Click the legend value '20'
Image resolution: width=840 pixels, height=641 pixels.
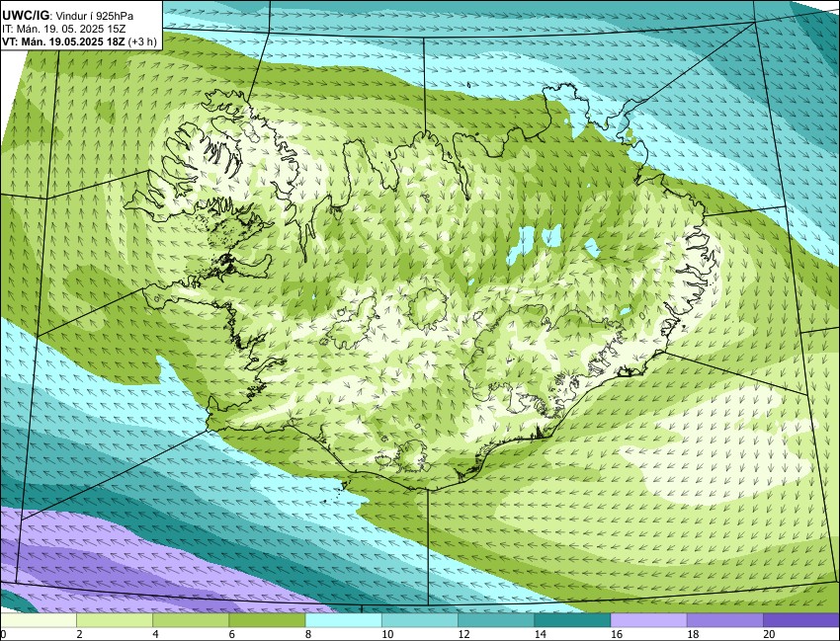click(x=769, y=634)
